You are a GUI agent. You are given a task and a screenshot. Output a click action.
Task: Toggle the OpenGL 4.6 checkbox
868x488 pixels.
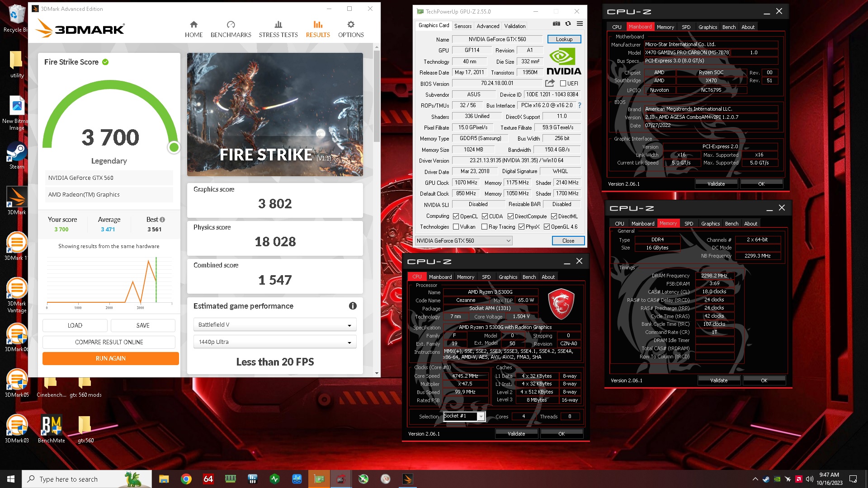(x=547, y=227)
